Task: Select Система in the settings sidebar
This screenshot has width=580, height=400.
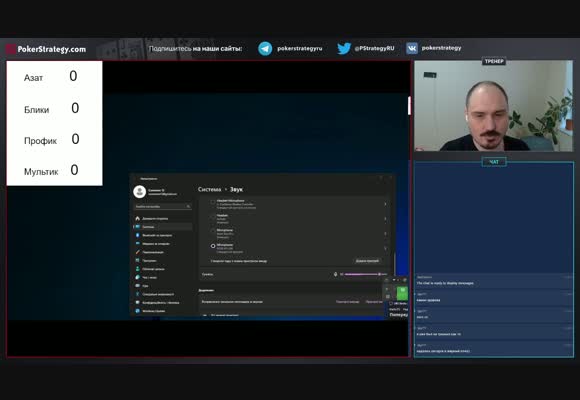Action: 163,227
